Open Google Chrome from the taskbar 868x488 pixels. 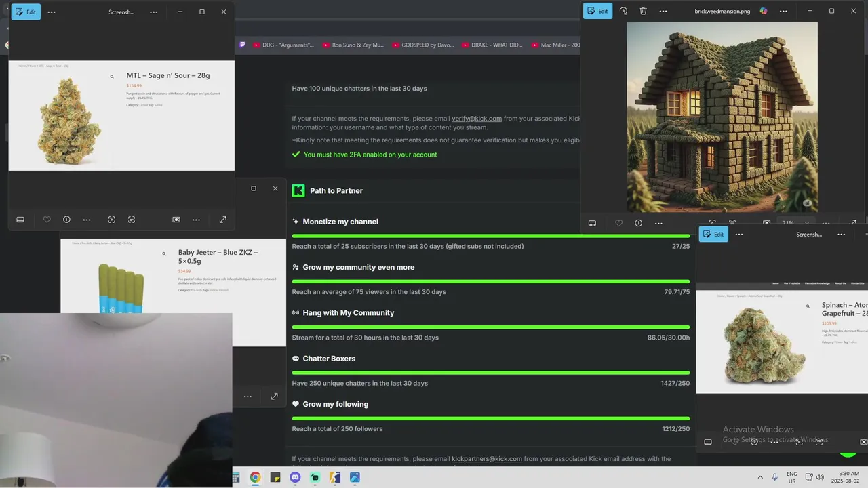(255, 477)
